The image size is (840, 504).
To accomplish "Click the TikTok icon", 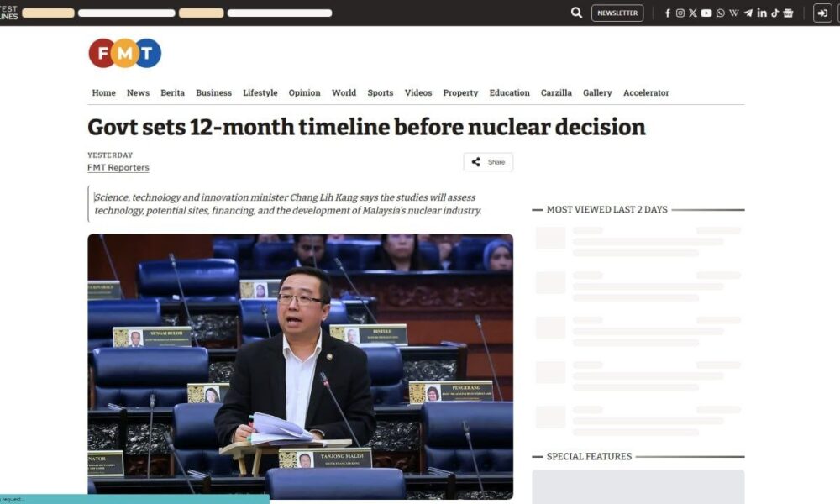I will (x=774, y=13).
